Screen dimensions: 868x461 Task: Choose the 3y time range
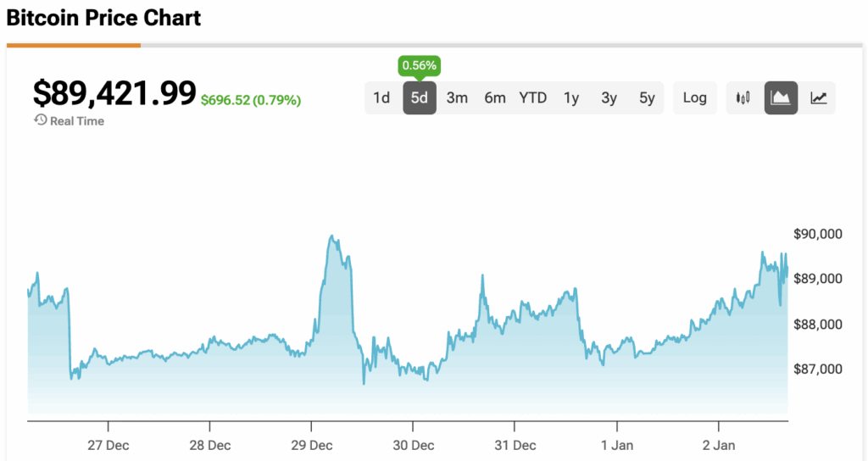pos(609,97)
